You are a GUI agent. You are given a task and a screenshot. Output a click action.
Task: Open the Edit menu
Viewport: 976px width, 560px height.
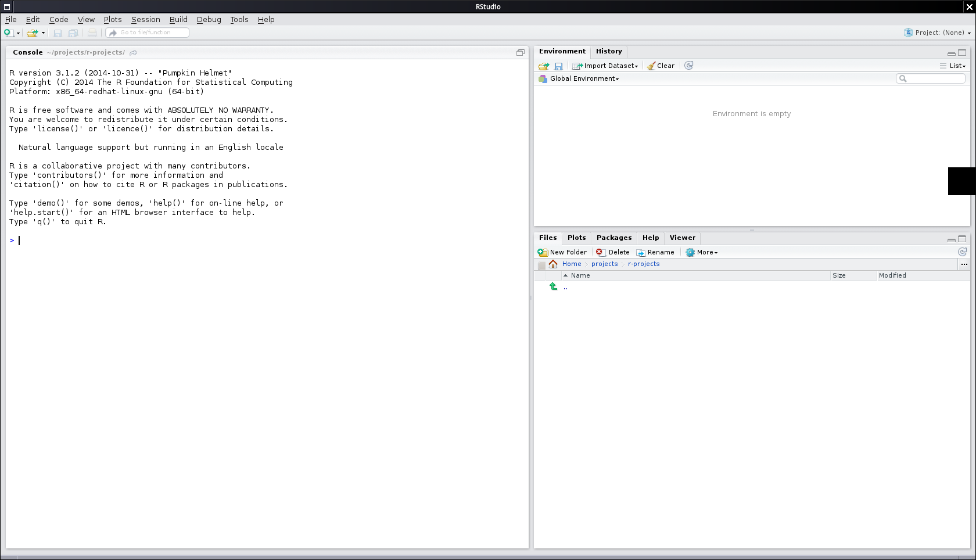tap(33, 19)
